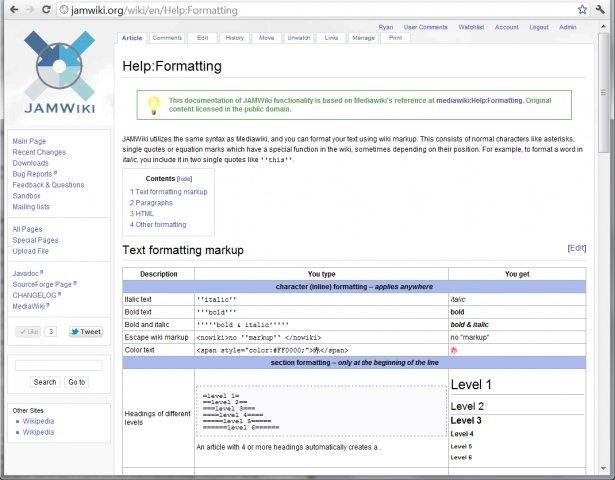Image resolution: width=615 pixels, height=480 pixels.
Task: Open Feedback & Questions link
Action: pos(48,185)
